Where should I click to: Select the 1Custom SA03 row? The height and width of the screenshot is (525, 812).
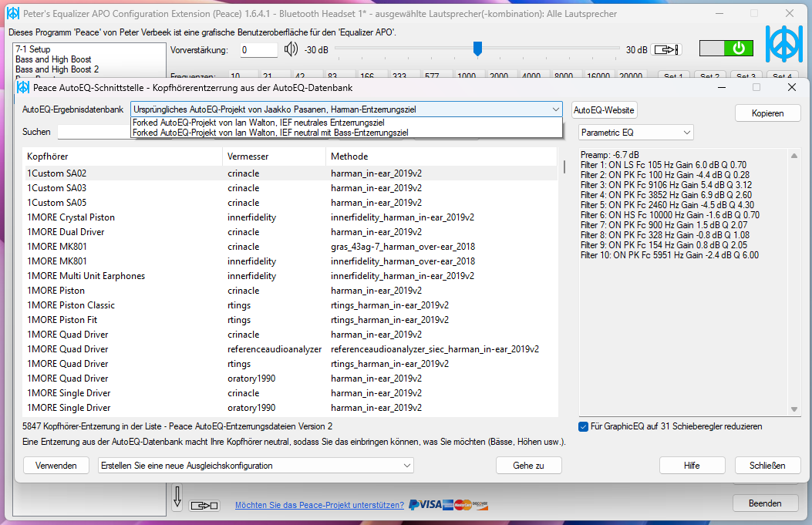click(x=291, y=188)
